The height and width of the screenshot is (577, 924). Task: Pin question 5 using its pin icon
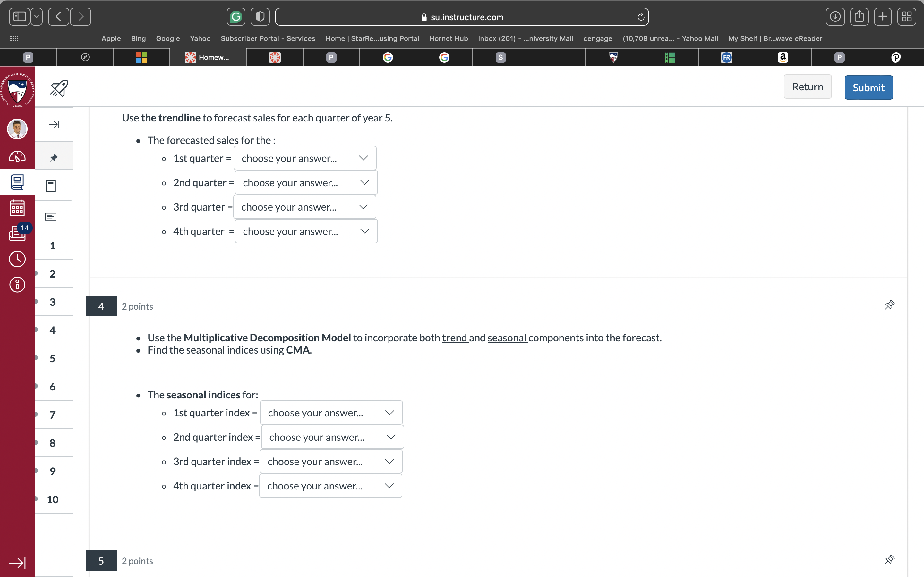[x=889, y=559]
